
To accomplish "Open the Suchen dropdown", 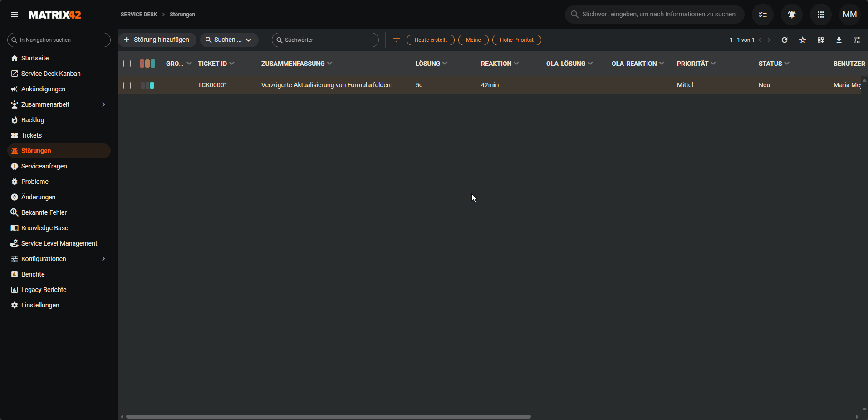I will tap(229, 40).
